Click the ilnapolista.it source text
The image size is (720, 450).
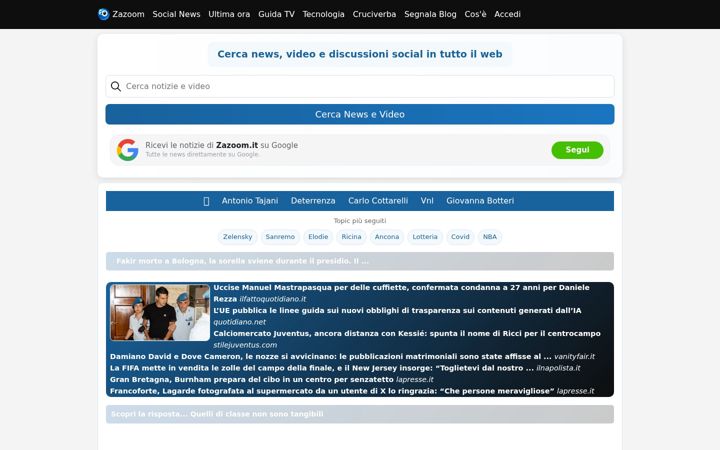coord(558,368)
